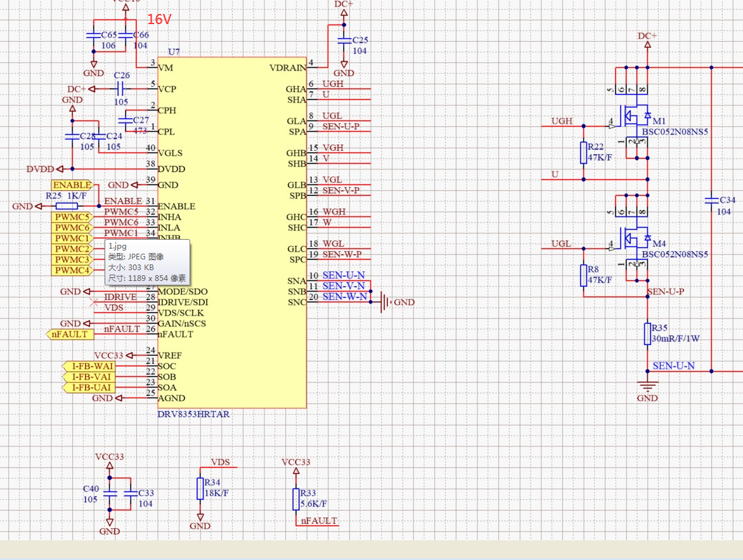This screenshot has width=743, height=560.
Task: Click the DRV8353HRTAR part number label
Action: click(x=193, y=414)
